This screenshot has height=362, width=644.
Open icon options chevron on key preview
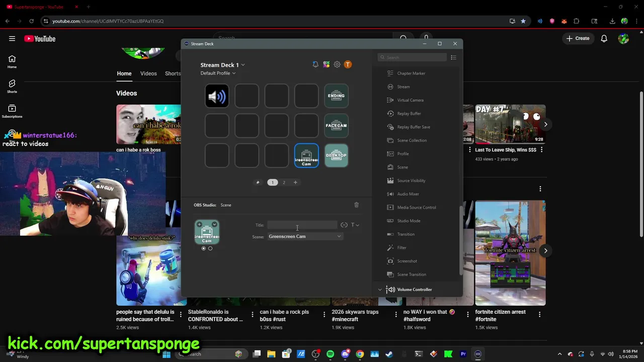[214, 224]
